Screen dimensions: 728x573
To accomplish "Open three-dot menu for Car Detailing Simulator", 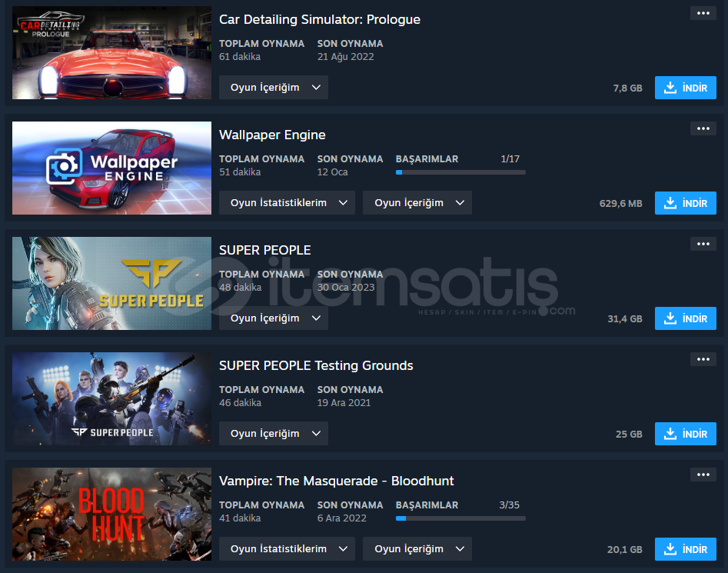I will point(703,14).
